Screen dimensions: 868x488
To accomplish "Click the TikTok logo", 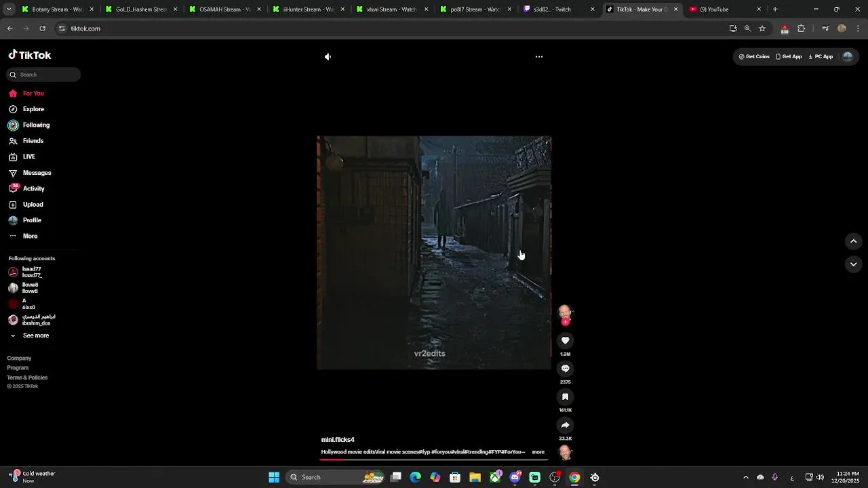I will tap(30, 55).
